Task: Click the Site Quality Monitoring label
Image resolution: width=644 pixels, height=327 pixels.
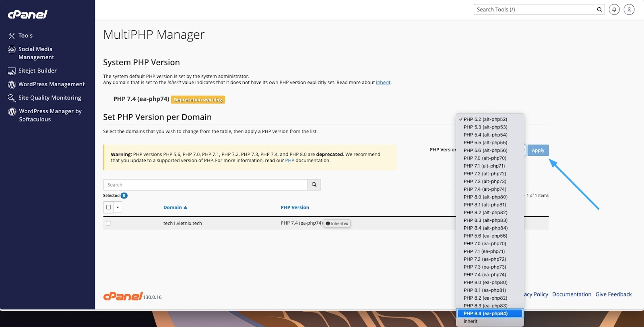Action: [50, 98]
